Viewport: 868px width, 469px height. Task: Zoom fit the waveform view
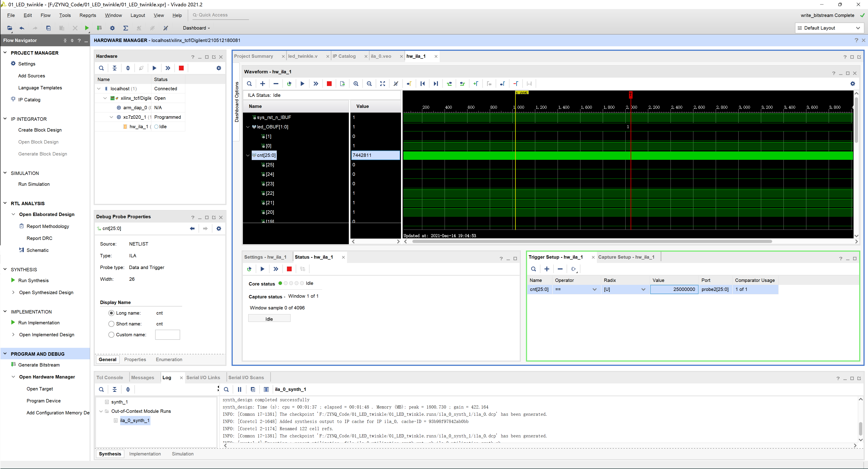[x=382, y=84]
